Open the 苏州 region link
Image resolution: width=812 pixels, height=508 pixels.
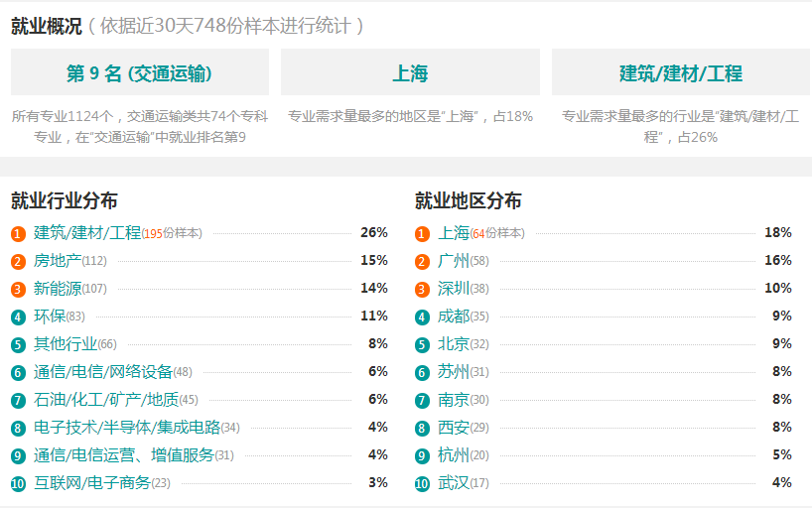pyautogui.click(x=454, y=372)
